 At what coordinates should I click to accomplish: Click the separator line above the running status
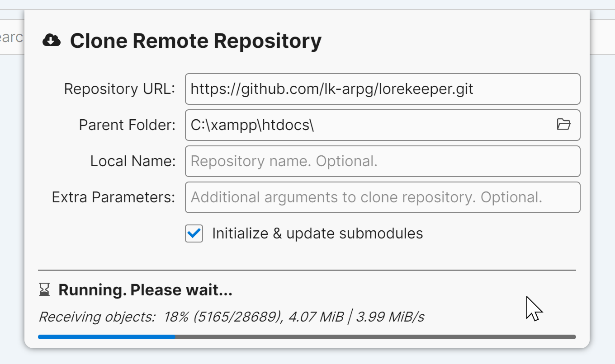[307, 270]
